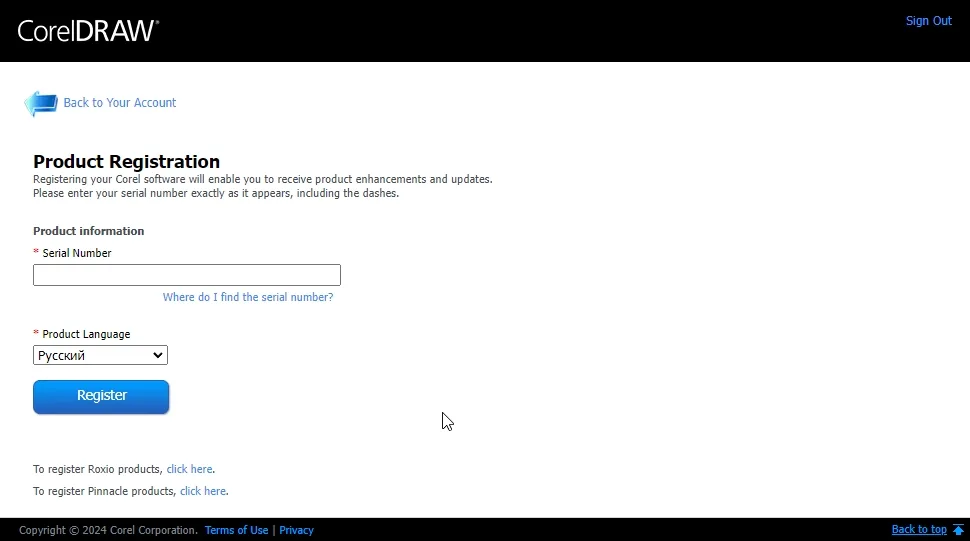Viewport: 970px width, 541px height.
Task: Open the Product Language dropdown arrow
Action: (x=157, y=355)
